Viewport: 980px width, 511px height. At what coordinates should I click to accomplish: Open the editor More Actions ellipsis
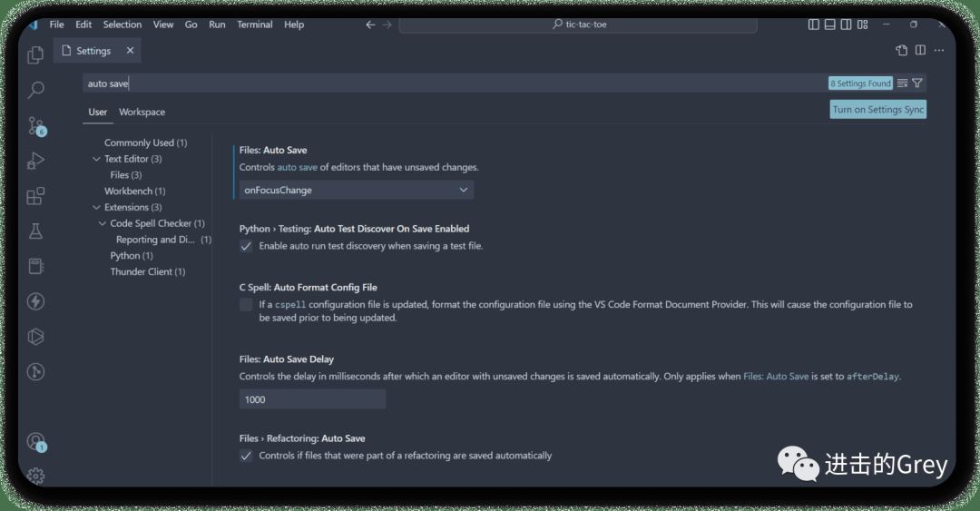(939, 50)
